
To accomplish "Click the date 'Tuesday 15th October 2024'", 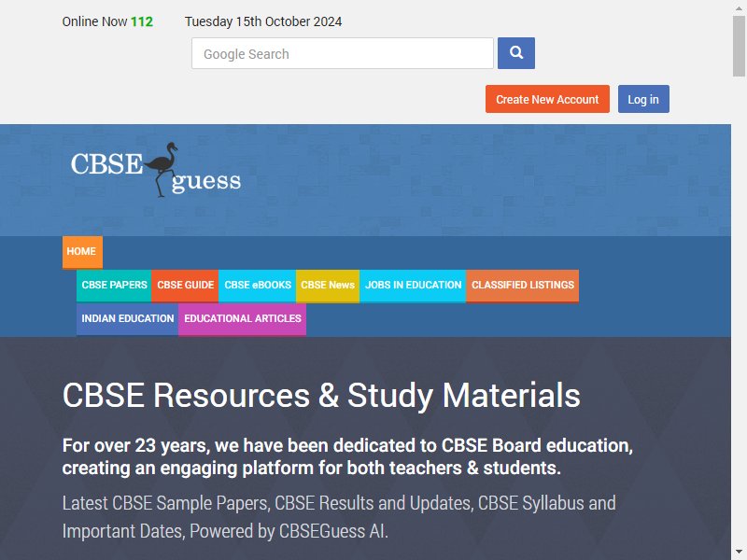I will pos(263,21).
